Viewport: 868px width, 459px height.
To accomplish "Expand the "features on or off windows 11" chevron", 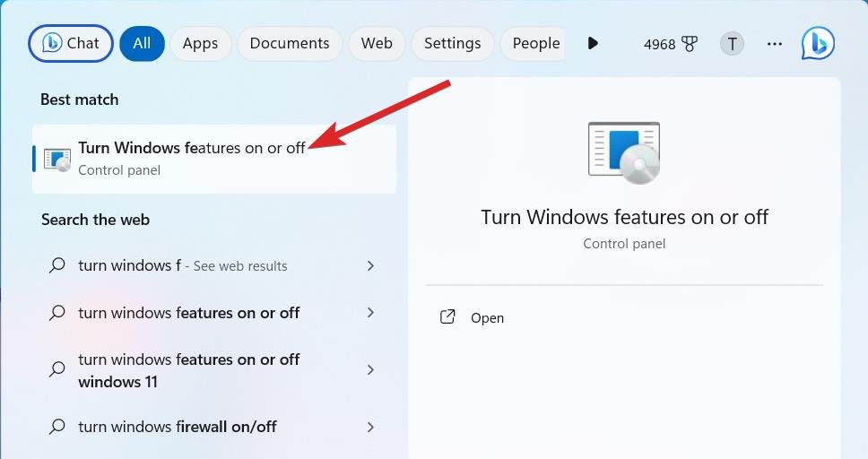I will tap(370, 369).
